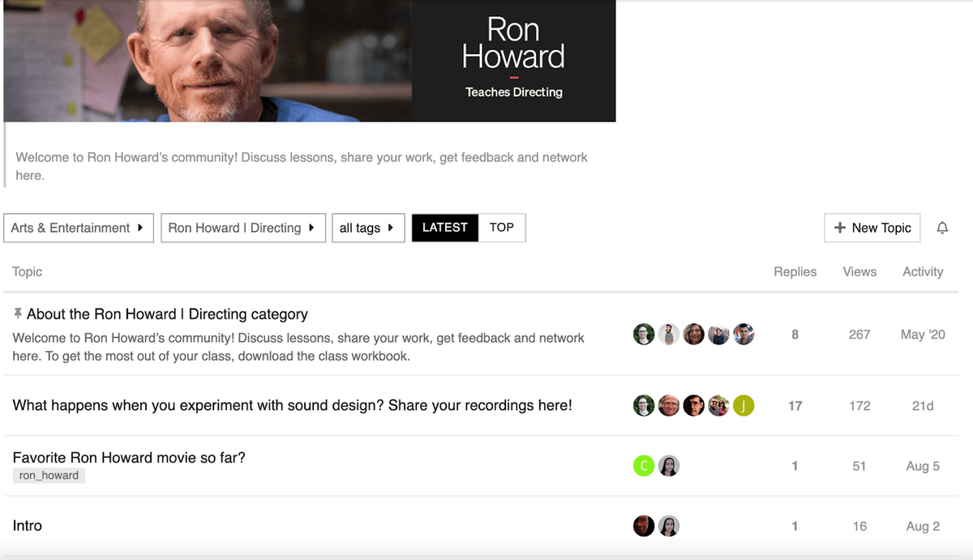Open second avatar in Favorite movie row

click(x=669, y=466)
